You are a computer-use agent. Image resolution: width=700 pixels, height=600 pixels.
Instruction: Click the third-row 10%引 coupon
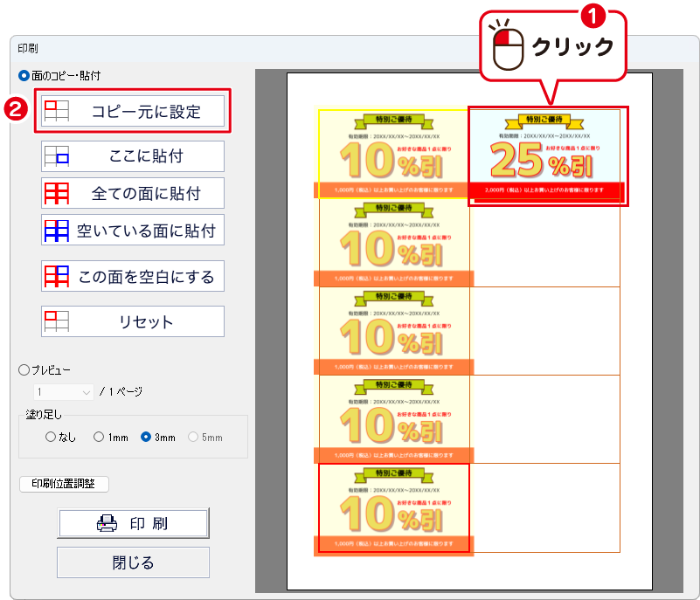(x=393, y=330)
